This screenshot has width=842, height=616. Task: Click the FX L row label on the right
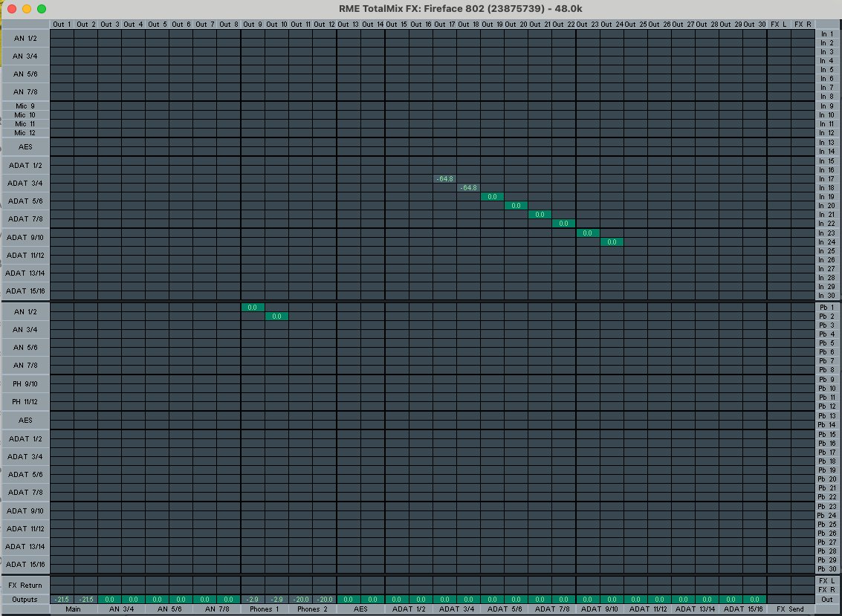click(x=827, y=580)
